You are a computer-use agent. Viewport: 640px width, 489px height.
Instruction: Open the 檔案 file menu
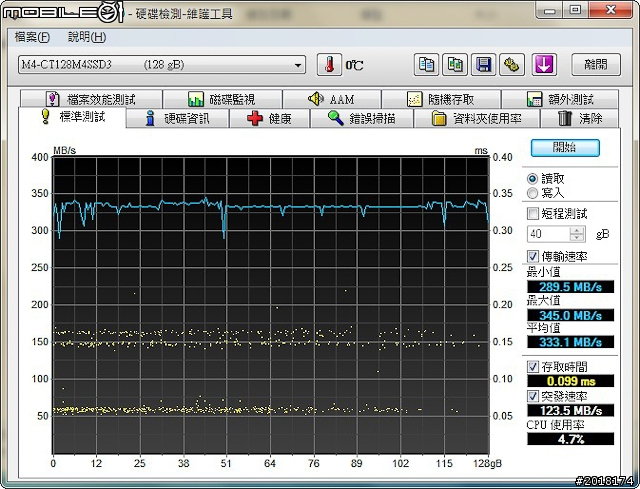pyautogui.click(x=32, y=37)
